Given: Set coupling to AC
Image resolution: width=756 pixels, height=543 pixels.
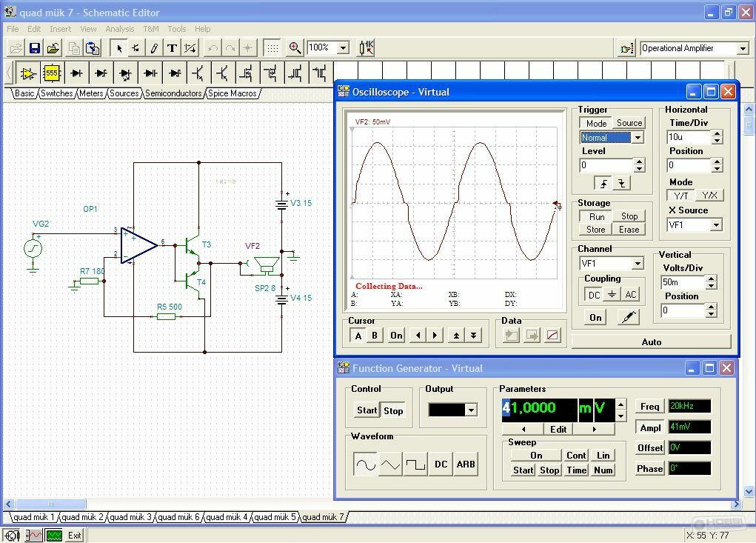Looking at the screenshot, I should (630, 295).
